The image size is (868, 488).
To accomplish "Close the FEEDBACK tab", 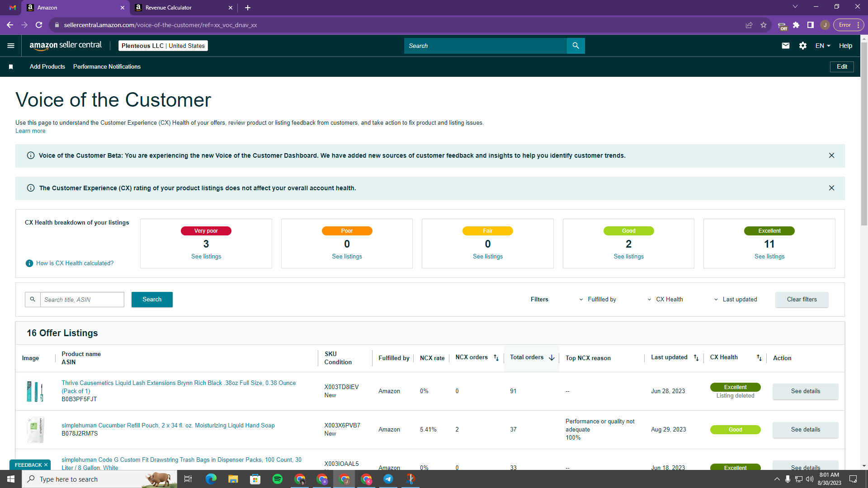I will pyautogui.click(x=46, y=465).
